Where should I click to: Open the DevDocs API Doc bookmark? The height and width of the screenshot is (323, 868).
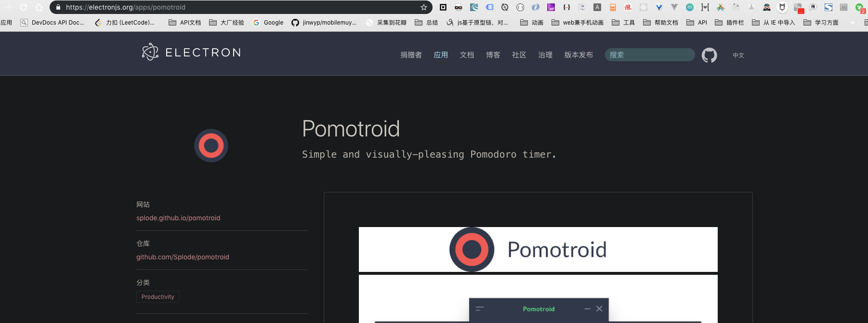(x=52, y=23)
